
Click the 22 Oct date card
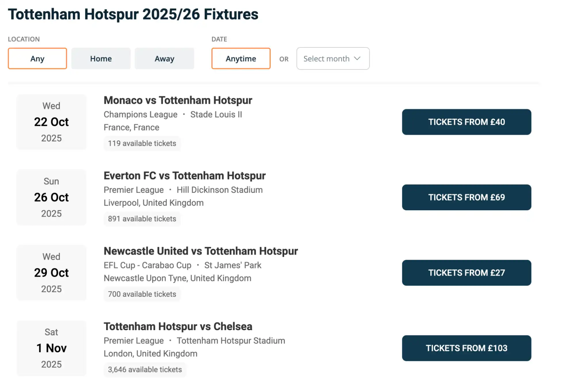(x=51, y=122)
